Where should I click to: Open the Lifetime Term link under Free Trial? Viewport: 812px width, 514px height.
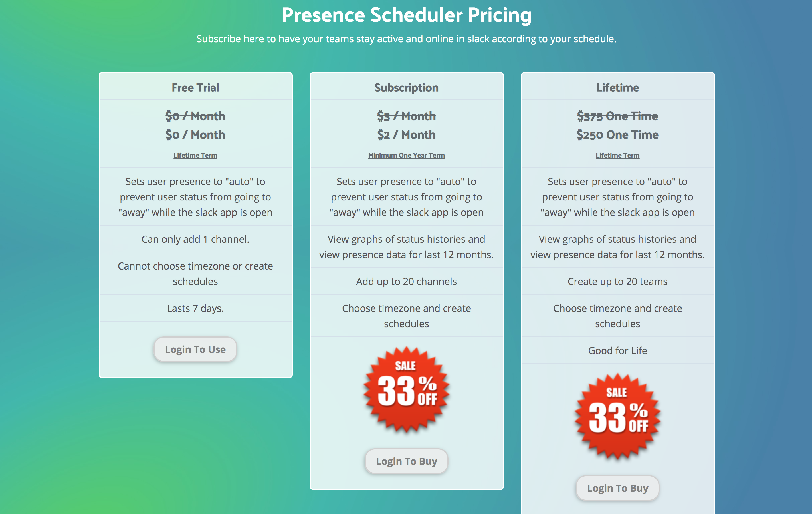[195, 155]
